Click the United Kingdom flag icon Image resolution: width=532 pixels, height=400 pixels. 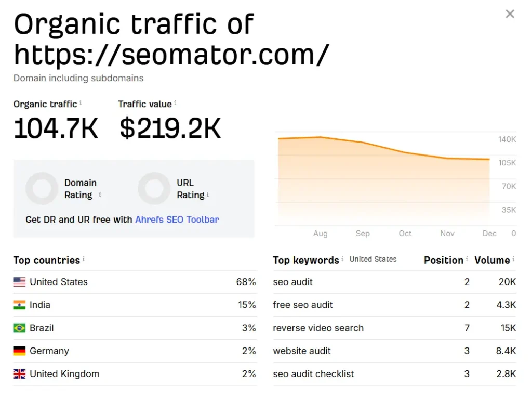[19, 373]
